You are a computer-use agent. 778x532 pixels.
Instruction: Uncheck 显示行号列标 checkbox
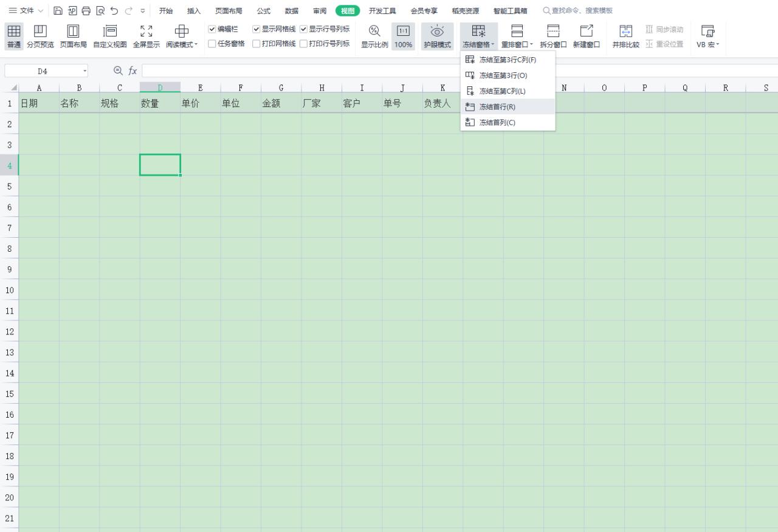click(303, 29)
